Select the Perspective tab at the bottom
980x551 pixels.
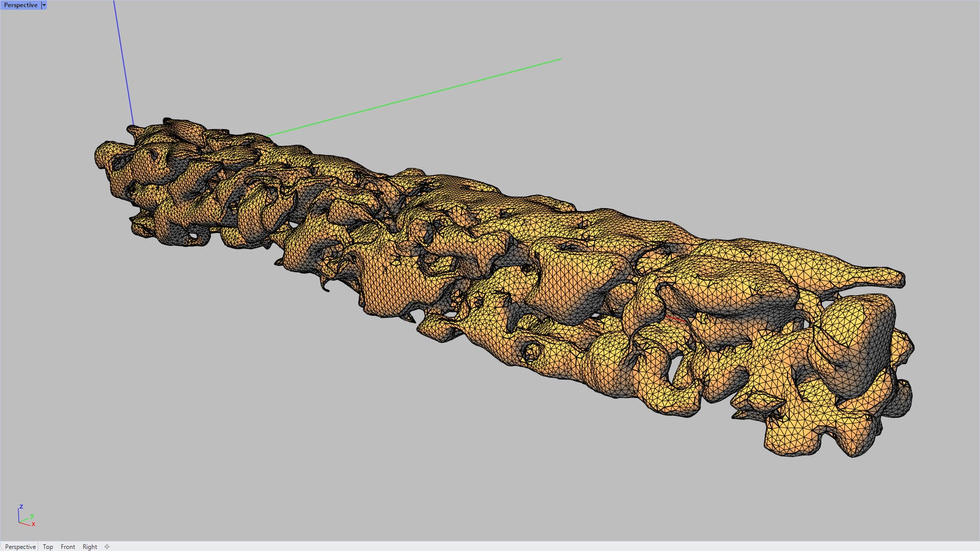pos(20,546)
